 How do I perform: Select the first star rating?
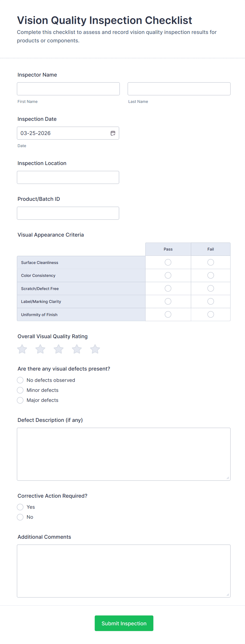(22, 349)
